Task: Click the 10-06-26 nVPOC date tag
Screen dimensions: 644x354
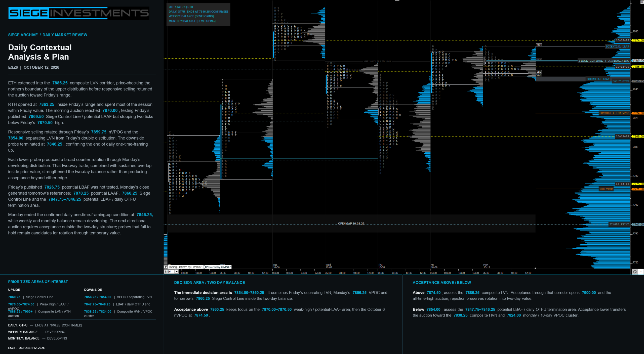Action: click(x=622, y=40)
